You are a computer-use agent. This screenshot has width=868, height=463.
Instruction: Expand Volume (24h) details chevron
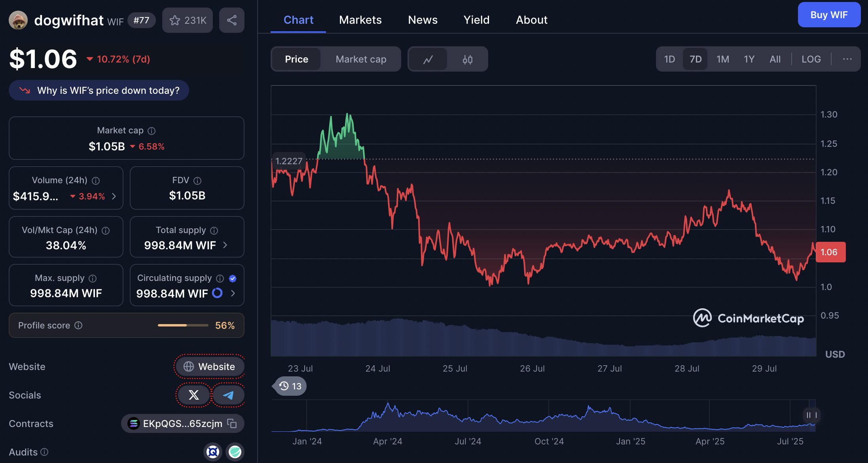pyautogui.click(x=114, y=196)
